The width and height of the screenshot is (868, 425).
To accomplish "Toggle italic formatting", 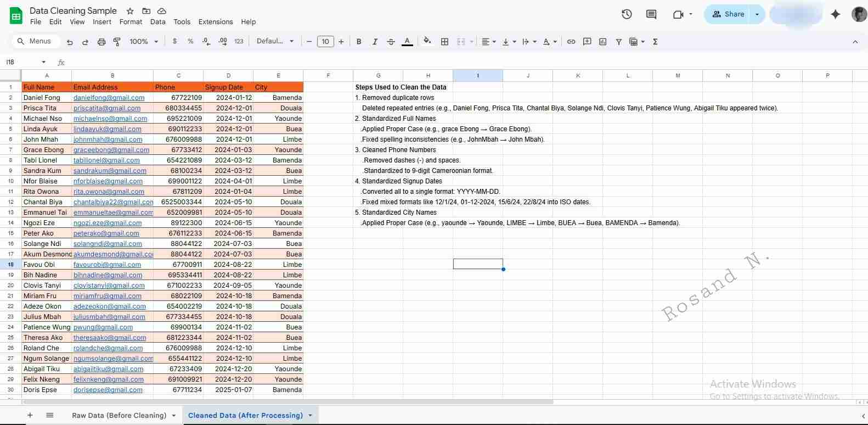I will 375,42.
